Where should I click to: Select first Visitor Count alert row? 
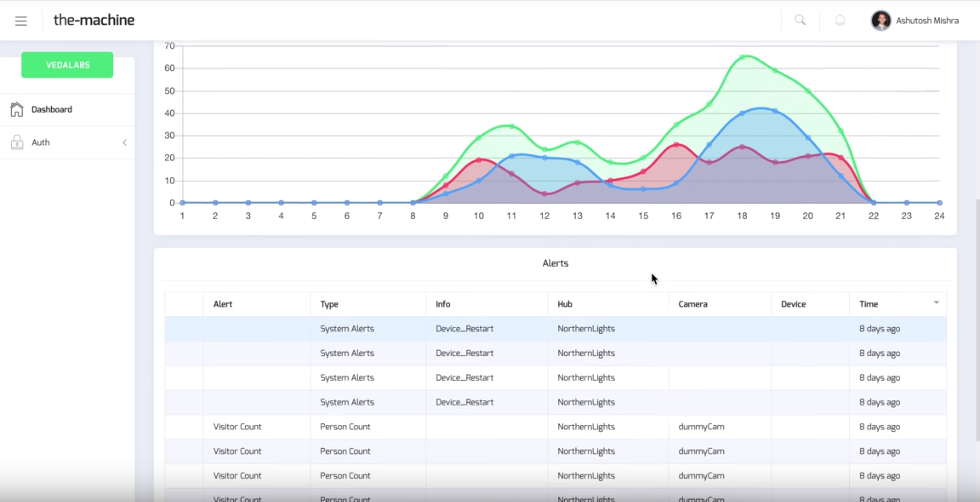237,427
